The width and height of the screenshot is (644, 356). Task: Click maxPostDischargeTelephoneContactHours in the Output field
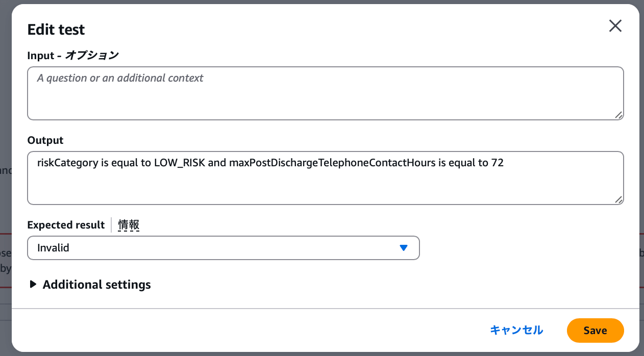(x=332, y=163)
